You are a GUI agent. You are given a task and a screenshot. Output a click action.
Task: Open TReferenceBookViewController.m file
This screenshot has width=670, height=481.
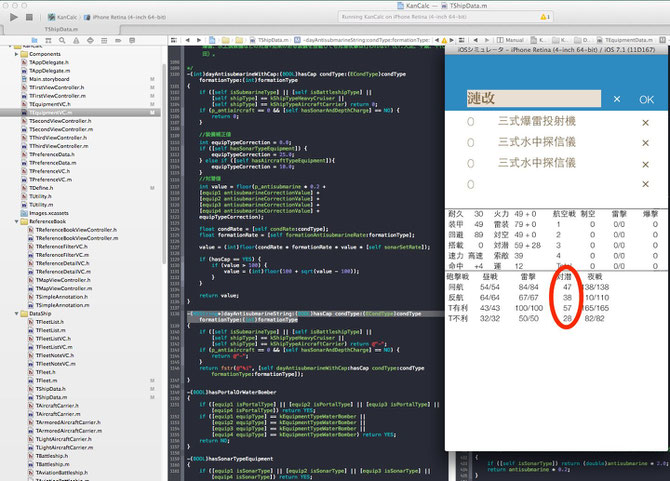[x=77, y=238]
